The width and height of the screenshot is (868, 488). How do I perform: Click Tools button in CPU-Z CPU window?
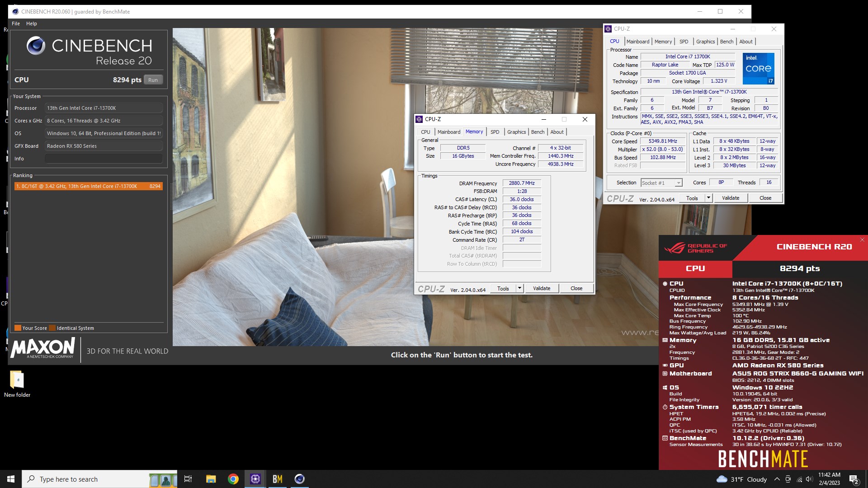692,198
